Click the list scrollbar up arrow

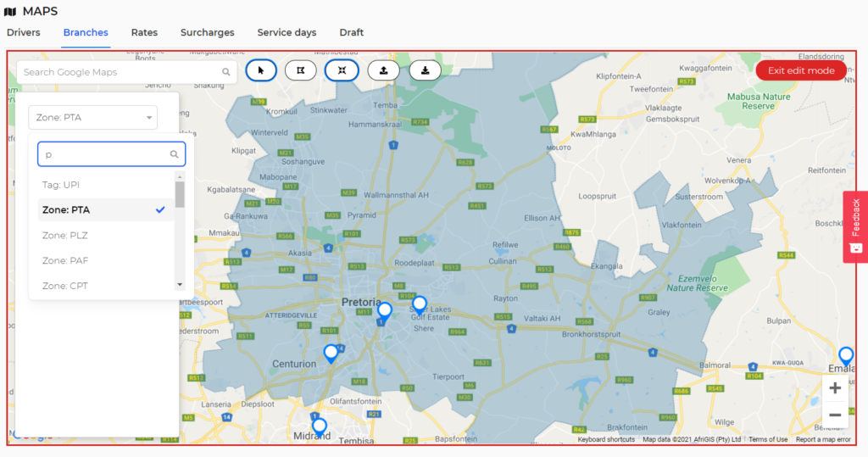pos(180,176)
